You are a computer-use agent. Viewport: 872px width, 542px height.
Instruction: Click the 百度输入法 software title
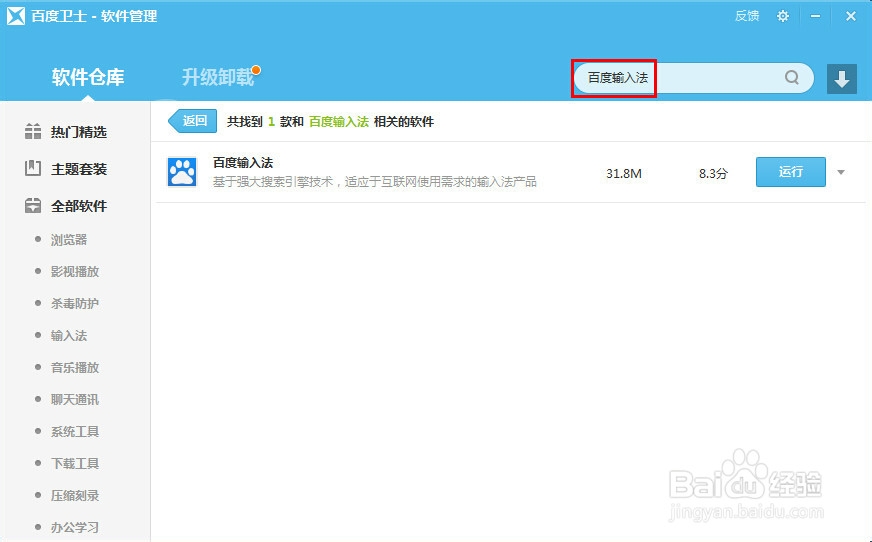point(243,163)
